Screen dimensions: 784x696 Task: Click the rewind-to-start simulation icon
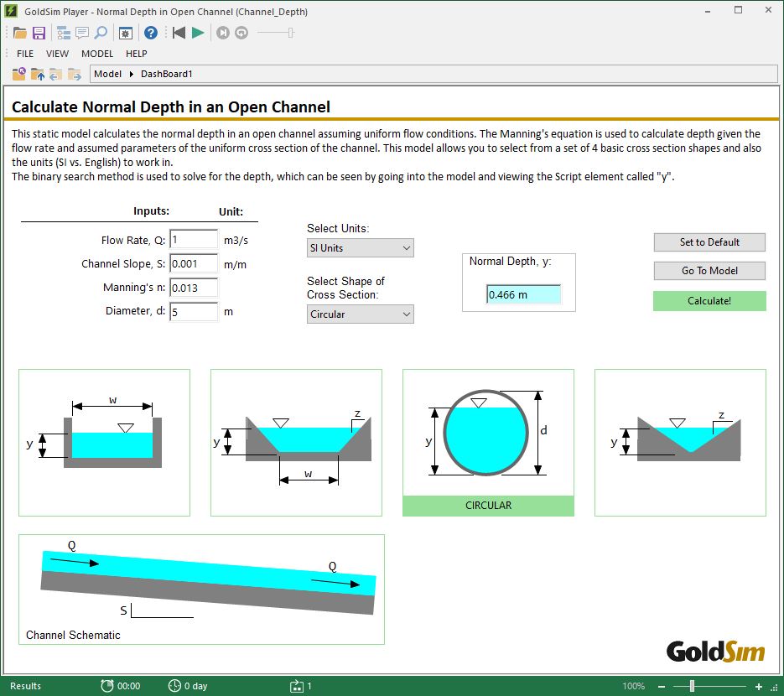pos(179,34)
